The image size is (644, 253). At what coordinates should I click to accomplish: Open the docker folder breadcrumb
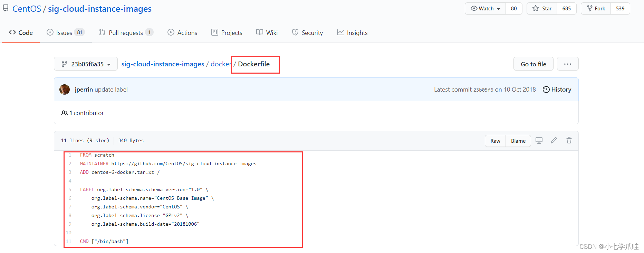click(221, 64)
